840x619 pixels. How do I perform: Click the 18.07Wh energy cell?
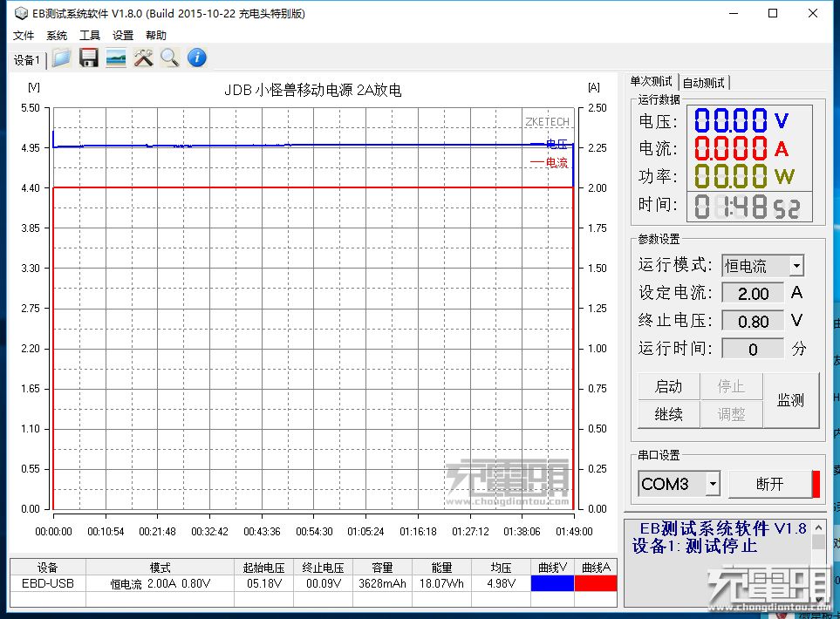442,583
